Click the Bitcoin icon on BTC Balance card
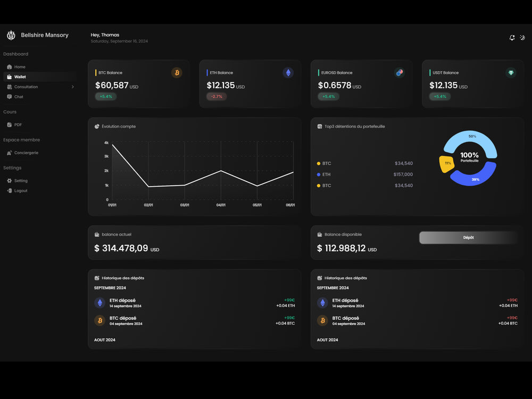 177,73
